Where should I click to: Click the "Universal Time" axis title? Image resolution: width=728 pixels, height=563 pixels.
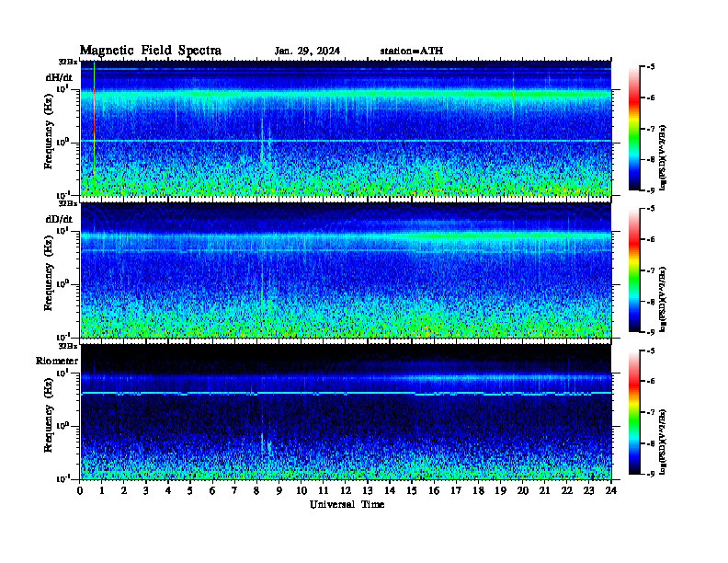[347, 504]
